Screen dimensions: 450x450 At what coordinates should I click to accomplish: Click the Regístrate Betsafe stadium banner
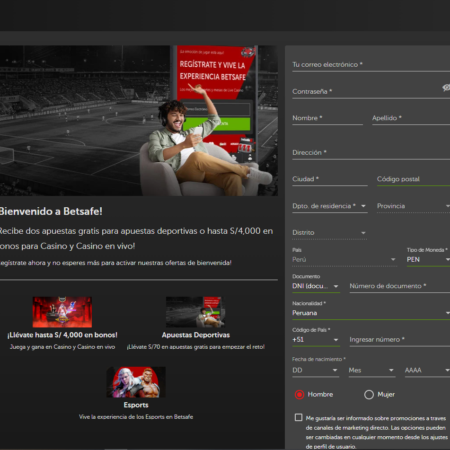point(139,120)
